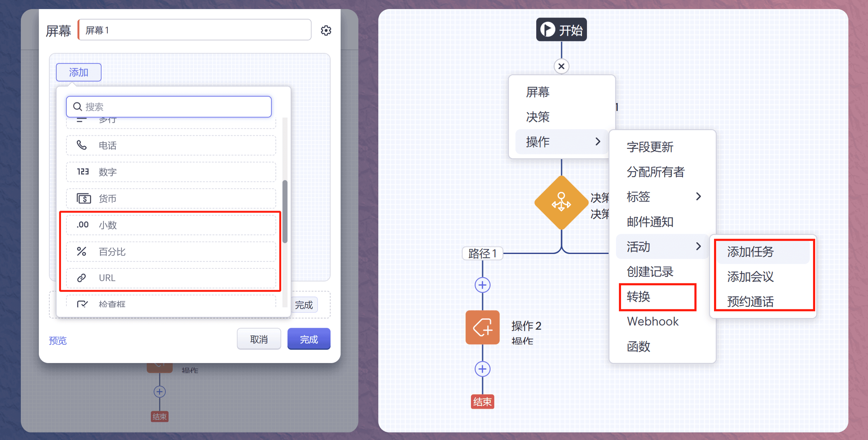Click the 操作 2 label text
Screen dimensions: 868x440
pos(526,326)
